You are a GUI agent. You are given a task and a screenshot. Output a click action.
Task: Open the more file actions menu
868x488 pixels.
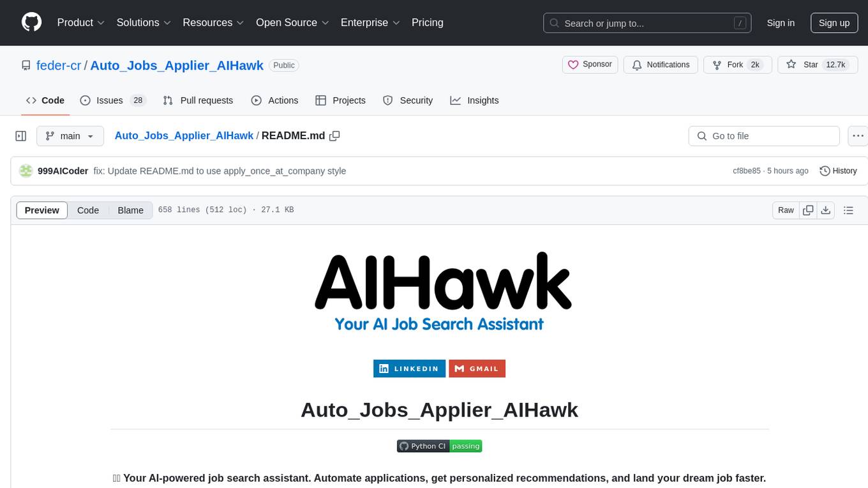(858, 136)
